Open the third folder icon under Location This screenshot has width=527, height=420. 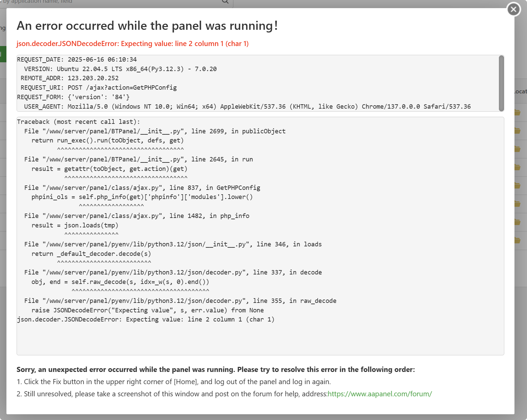click(x=518, y=149)
